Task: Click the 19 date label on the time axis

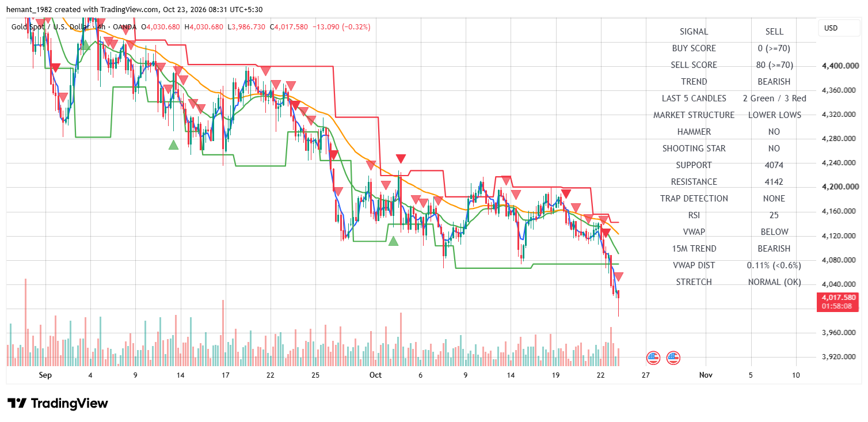Action: (x=555, y=375)
